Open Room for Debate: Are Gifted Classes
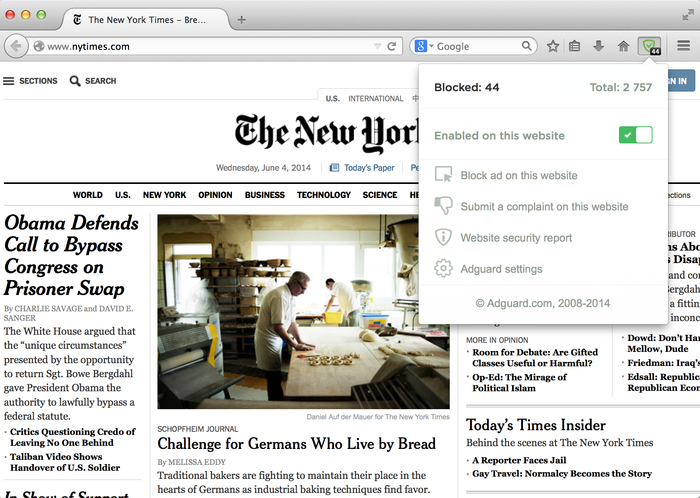Screen dimensions: 700x498 pyautogui.click(x=535, y=357)
